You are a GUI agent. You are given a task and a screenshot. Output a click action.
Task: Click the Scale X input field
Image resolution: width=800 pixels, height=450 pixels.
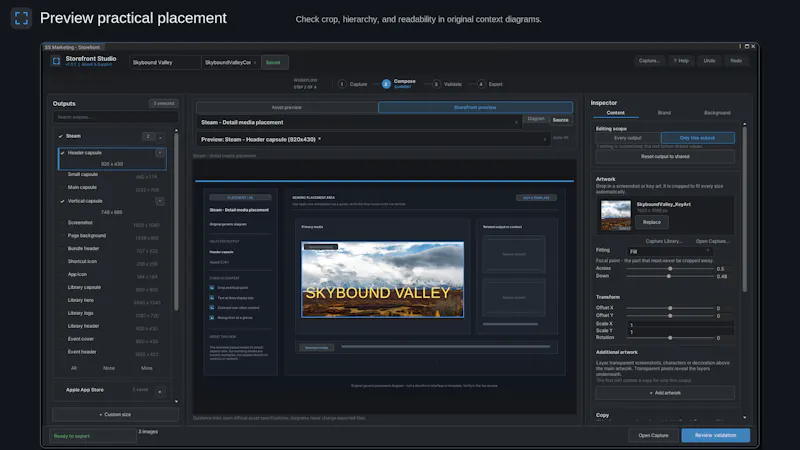pyautogui.click(x=680, y=324)
